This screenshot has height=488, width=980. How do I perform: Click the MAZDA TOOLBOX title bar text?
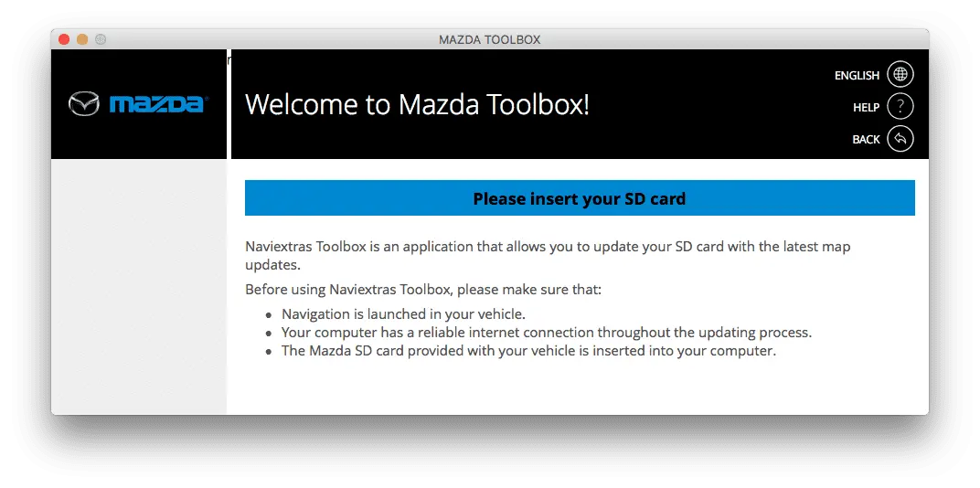pos(489,40)
